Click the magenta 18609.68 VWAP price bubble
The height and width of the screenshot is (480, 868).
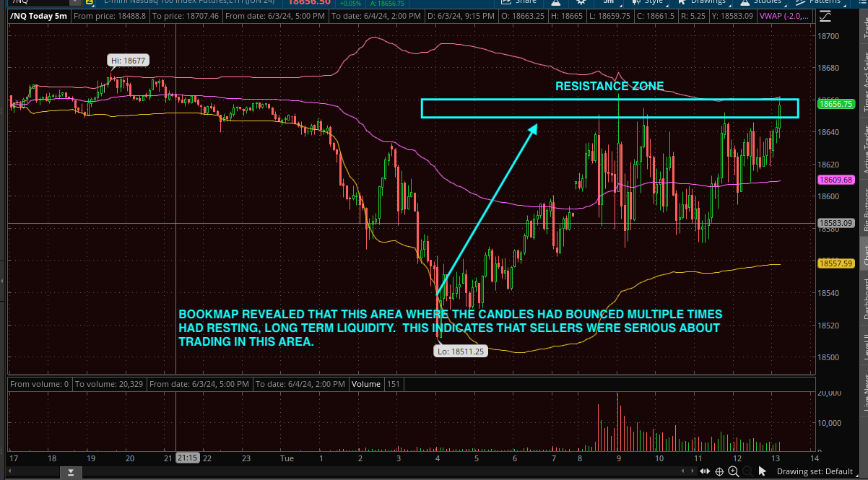coord(836,180)
